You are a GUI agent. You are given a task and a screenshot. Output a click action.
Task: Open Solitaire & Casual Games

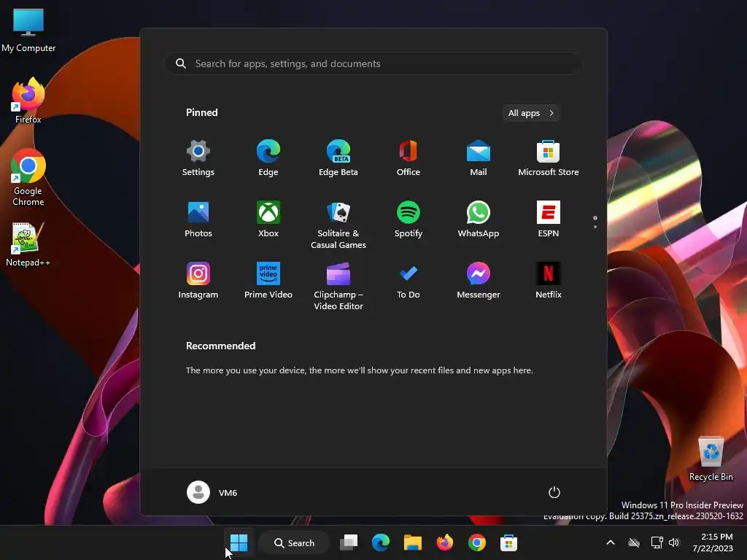click(338, 225)
